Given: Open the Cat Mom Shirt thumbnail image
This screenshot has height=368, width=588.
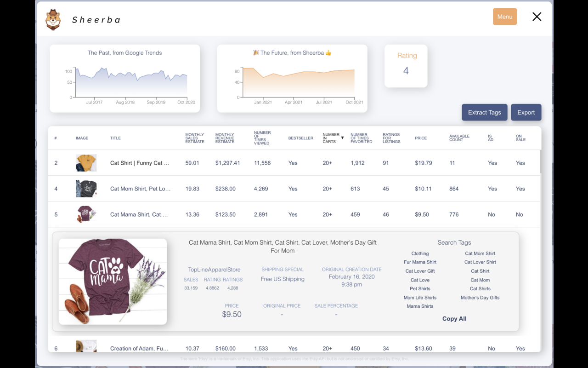Looking at the screenshot, I should click(x=86, y=189).
